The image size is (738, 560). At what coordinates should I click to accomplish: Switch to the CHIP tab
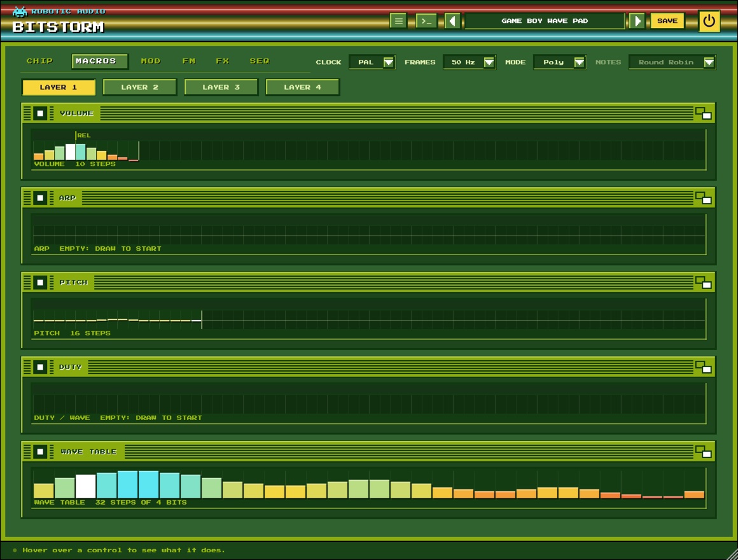click(x=39, y=60)
